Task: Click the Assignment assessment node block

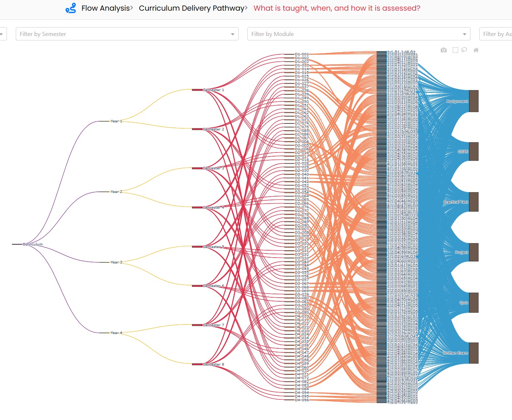Action: (x=474, y=101)
